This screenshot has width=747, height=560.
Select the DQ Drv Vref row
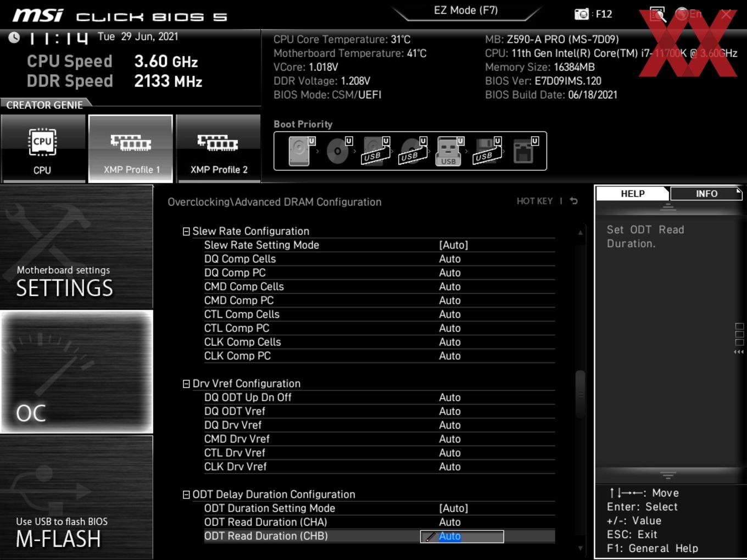click(380, 425)
